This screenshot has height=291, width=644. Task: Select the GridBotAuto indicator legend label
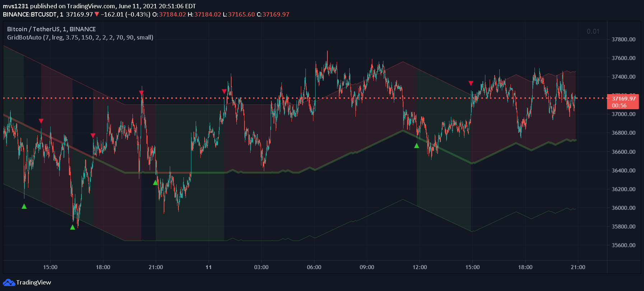coord(80,37)
